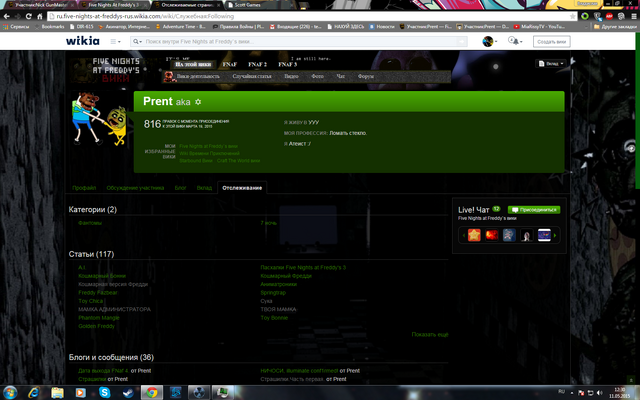Screen dimensions: 640x400
Task: Open the FNAF 3 menu item
Action: click(x=288, y=64)
